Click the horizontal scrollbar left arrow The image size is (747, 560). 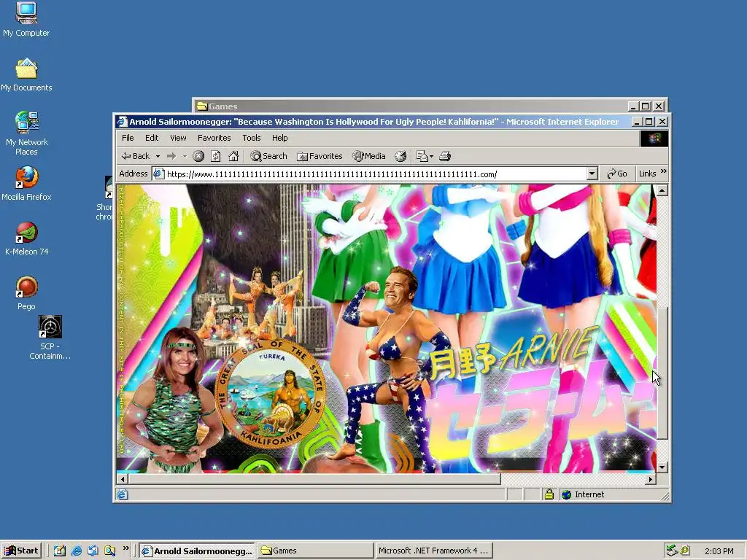tap(123, 479)
